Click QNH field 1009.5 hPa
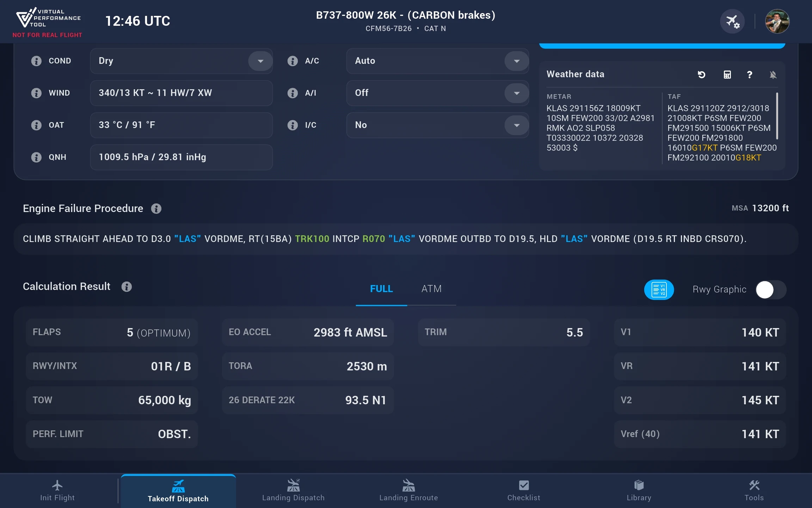The width and height of the screenshot is (812, 508). 181,157
